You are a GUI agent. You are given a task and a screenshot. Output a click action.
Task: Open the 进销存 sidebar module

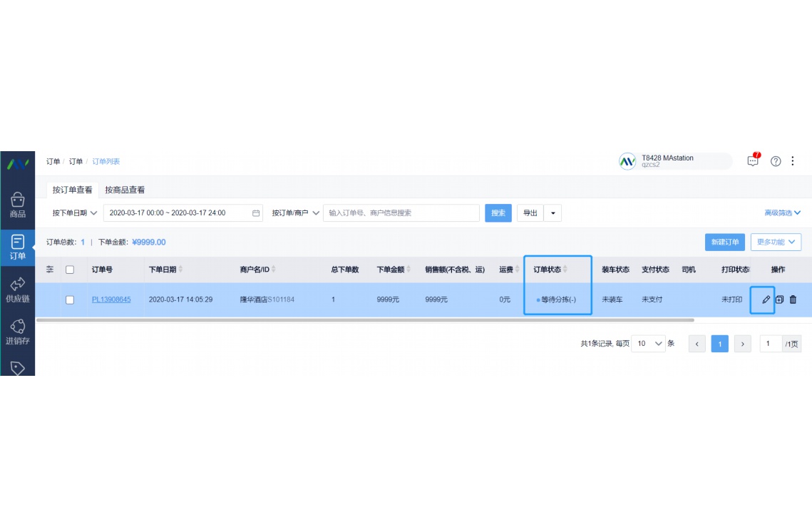pyautogui.click(x=18, y=330)
